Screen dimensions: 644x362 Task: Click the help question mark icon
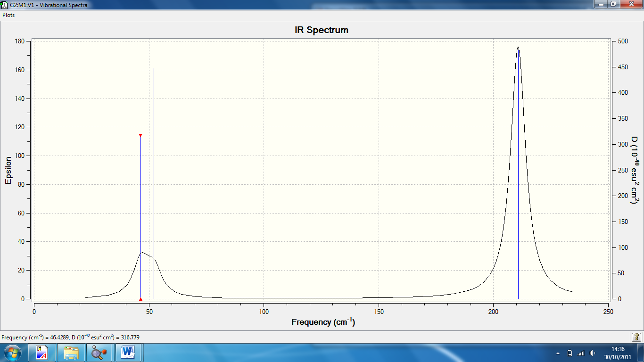coord(636,337)
